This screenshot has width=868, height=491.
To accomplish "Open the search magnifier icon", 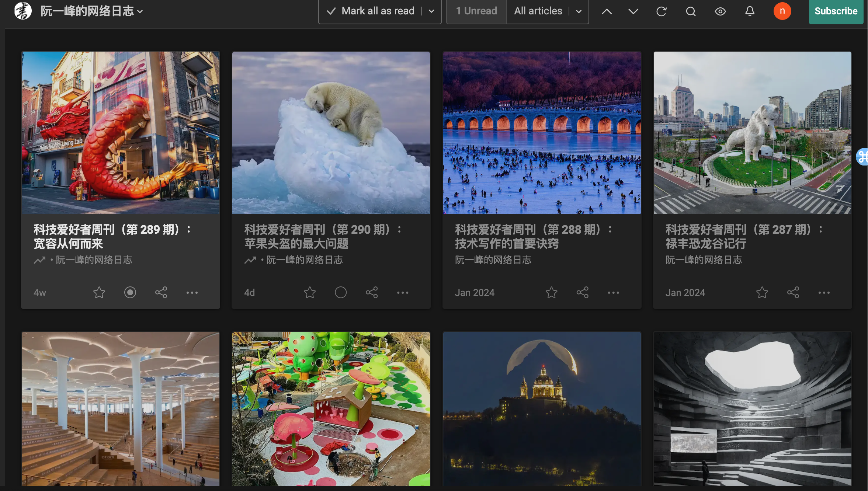I will (x=691, y=11).
